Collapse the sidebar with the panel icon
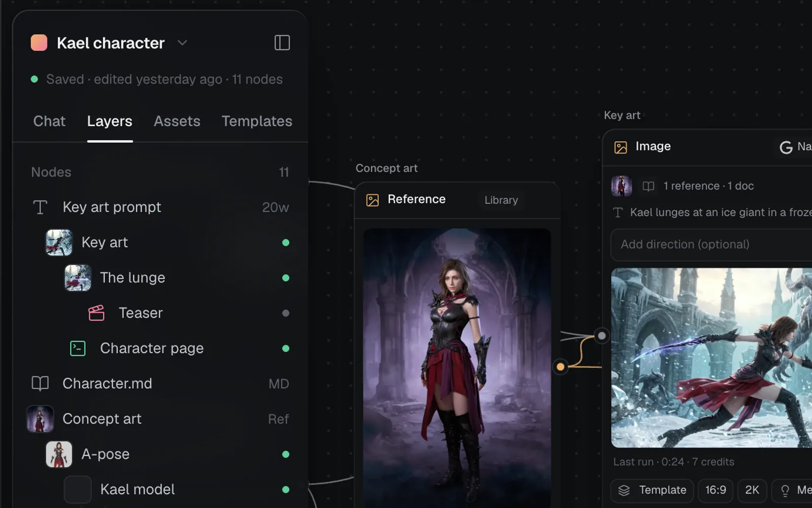This screenshot has height=508, width=812. pyautogui.click(x=282, y=43)
